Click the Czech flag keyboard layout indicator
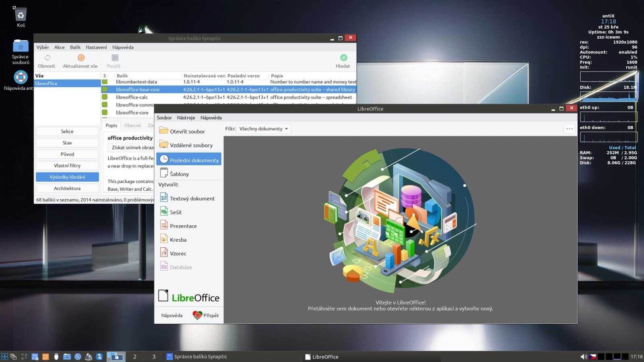Viewport: 644px width, 362px height. point(593,356)
